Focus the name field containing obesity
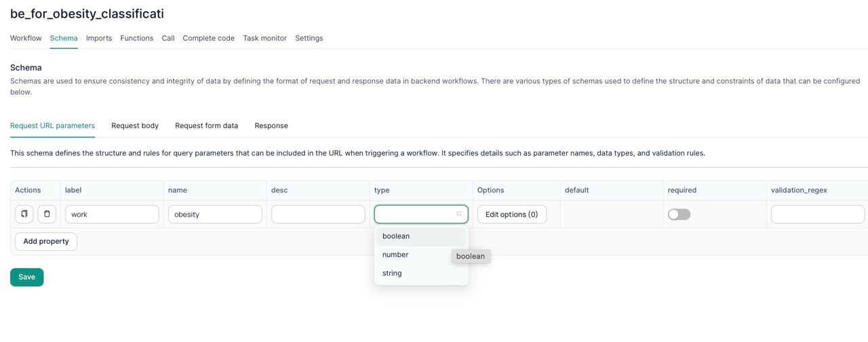 click(x=215, y=214)
